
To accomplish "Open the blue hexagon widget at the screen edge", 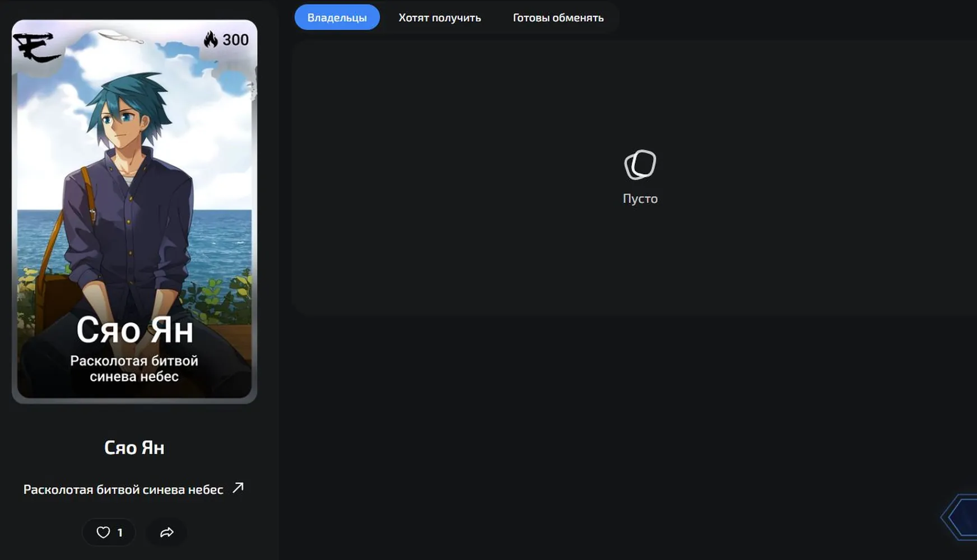I will [959, 517].
